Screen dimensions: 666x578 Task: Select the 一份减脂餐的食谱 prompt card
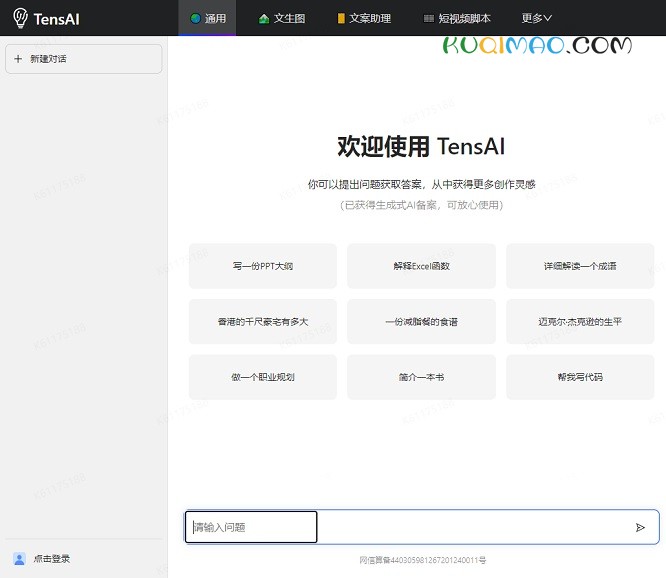point(421,321)
